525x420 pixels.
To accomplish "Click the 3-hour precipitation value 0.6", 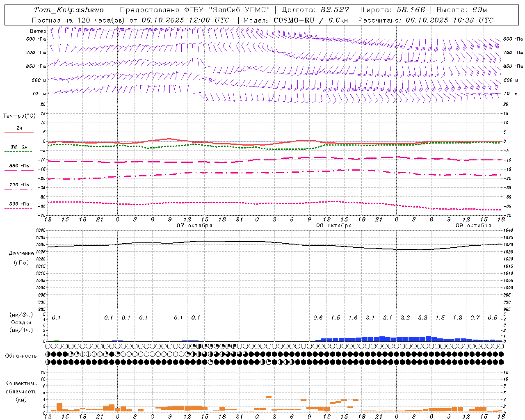I will [318, 317].
